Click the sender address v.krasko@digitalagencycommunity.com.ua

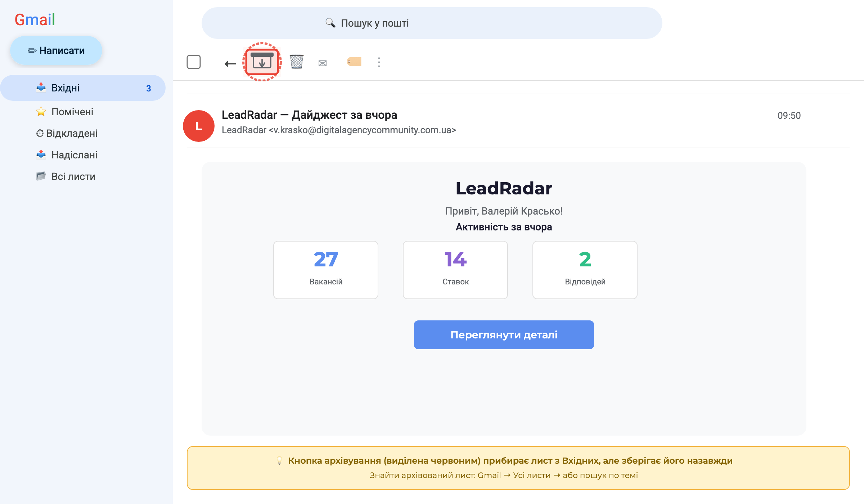coord(363,130)
